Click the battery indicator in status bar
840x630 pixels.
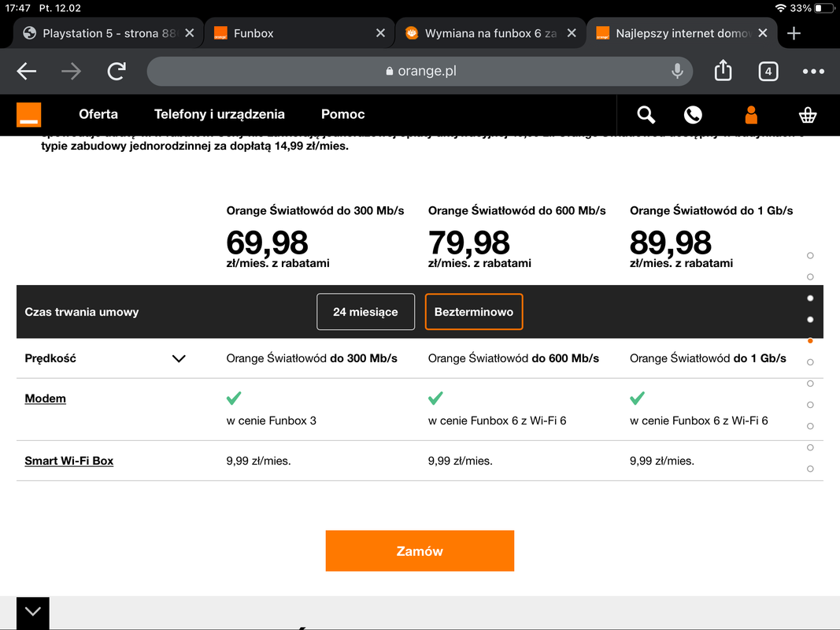coord(824,8)
